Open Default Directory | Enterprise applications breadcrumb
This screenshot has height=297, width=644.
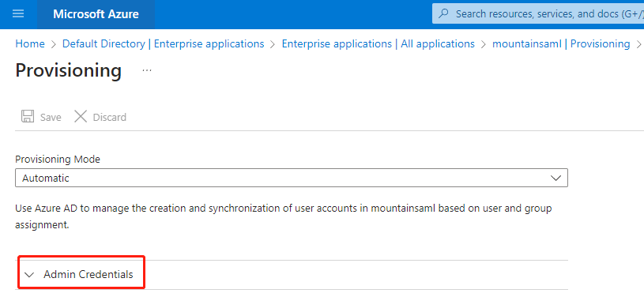coord(163,44)
